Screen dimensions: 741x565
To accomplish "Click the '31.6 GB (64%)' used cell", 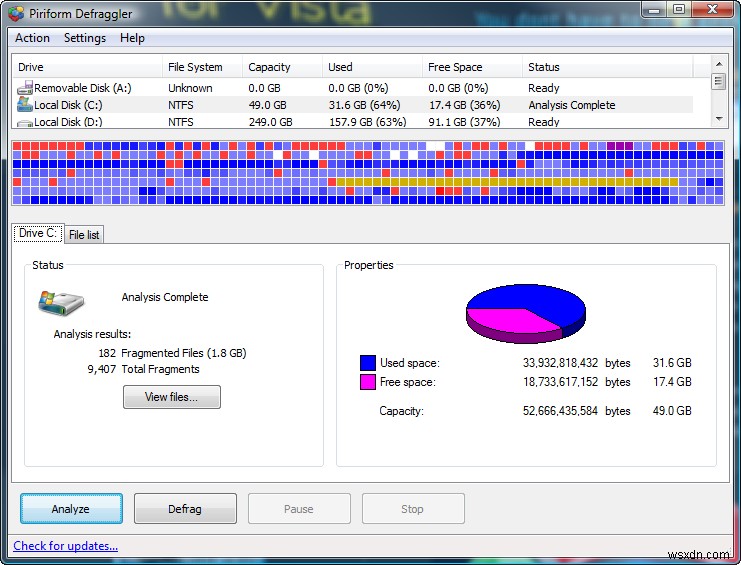I will [364, 105].
